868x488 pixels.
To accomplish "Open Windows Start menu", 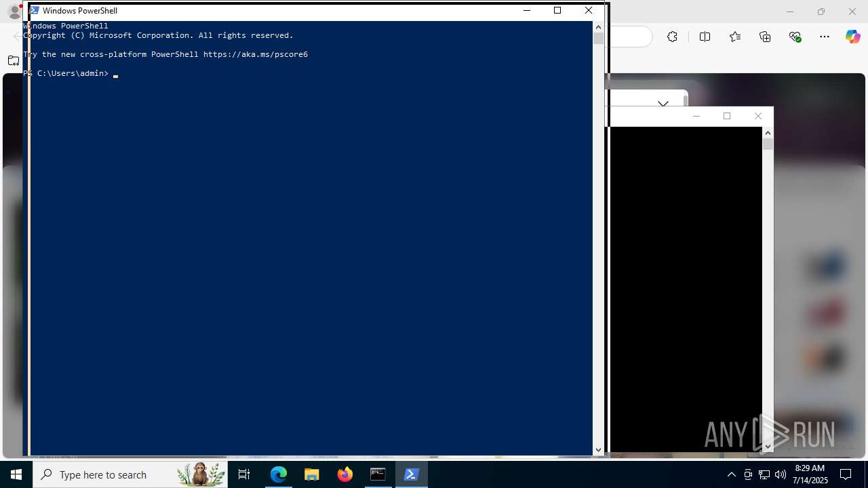I will tap(16, 474).
